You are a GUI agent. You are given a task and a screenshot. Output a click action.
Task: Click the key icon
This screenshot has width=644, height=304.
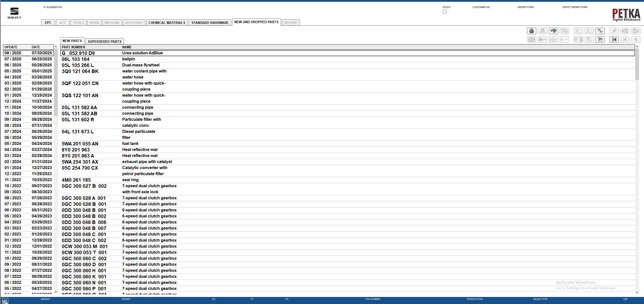click(542, 40)
